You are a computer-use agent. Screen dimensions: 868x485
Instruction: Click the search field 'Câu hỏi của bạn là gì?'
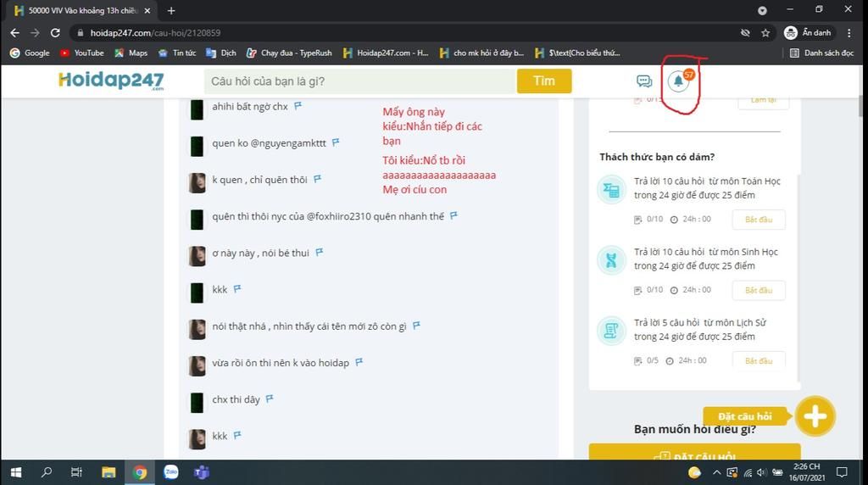[x=360, y=81]
